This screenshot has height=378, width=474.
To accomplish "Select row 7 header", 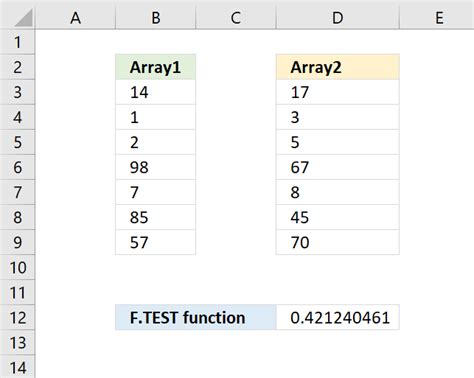I will click(x=17, y=192).
